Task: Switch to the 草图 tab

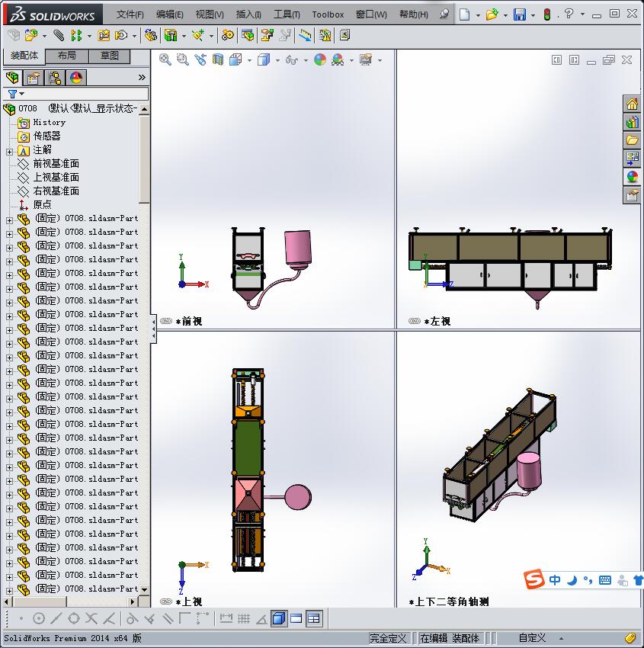Action: click(x=110, y=56)
